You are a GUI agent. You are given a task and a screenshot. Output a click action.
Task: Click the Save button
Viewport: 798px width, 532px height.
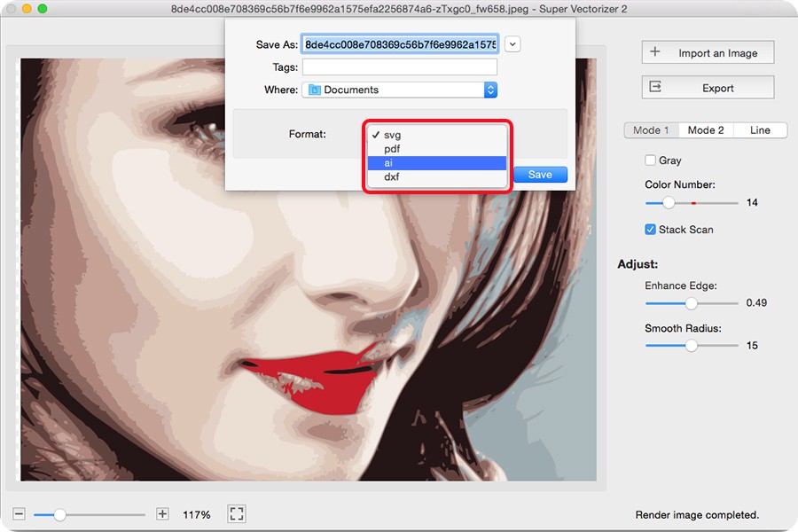(x=540, y=175)
